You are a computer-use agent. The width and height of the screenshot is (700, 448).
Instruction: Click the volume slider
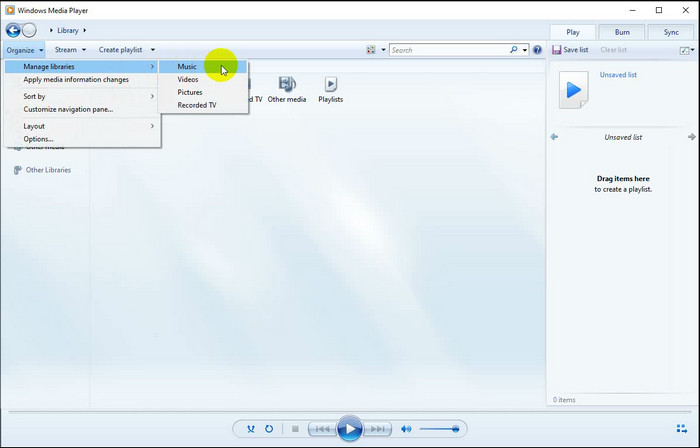pos(439,429)
